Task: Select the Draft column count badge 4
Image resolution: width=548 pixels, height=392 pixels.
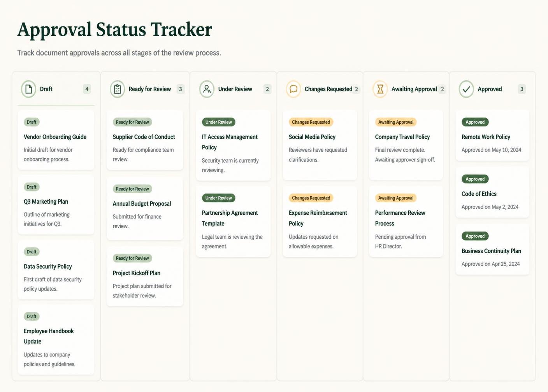Action: pos(87,89)
